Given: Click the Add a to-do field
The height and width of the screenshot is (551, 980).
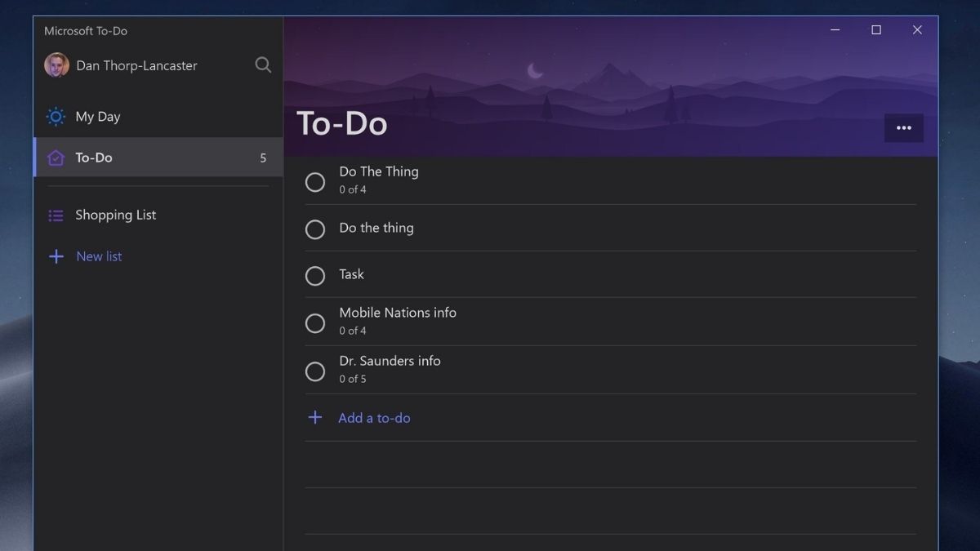Looking at the screenshot, I should (x=611, y=418).
